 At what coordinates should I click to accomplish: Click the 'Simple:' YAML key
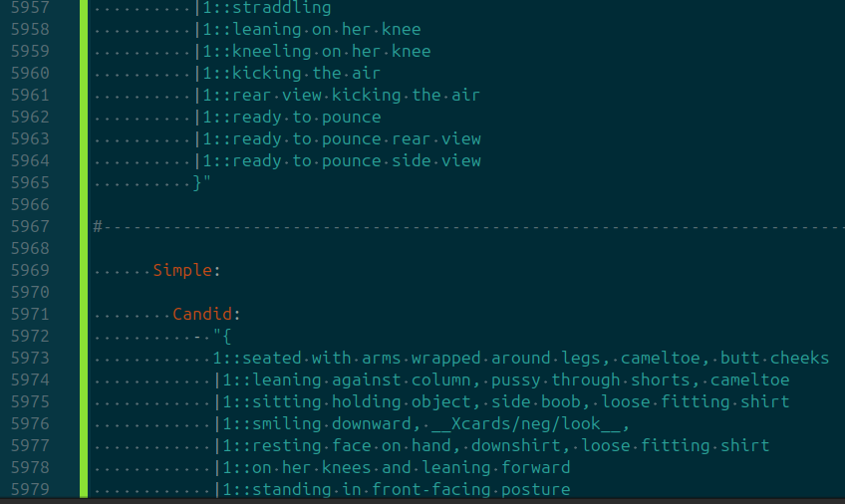click(x=186, y=271)
